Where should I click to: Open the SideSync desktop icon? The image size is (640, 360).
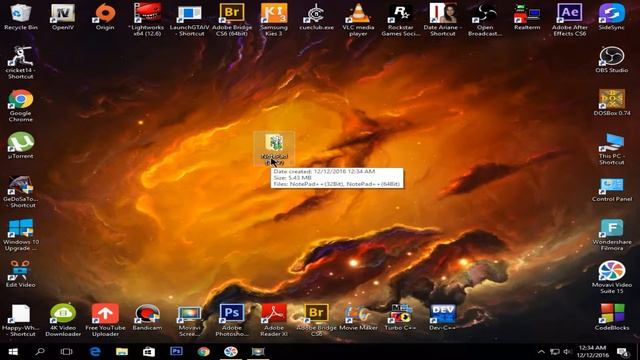pyautogui.click(x=611, y=17)
